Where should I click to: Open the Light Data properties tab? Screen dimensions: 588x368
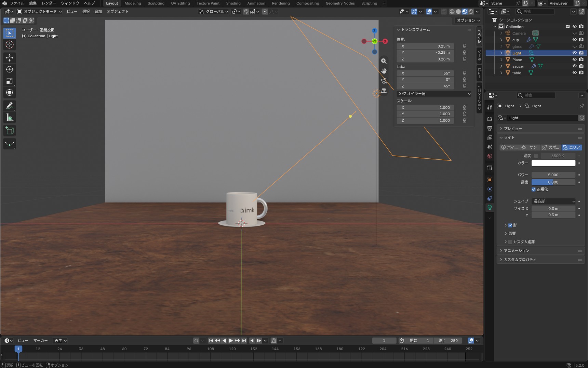pos(490,207)
